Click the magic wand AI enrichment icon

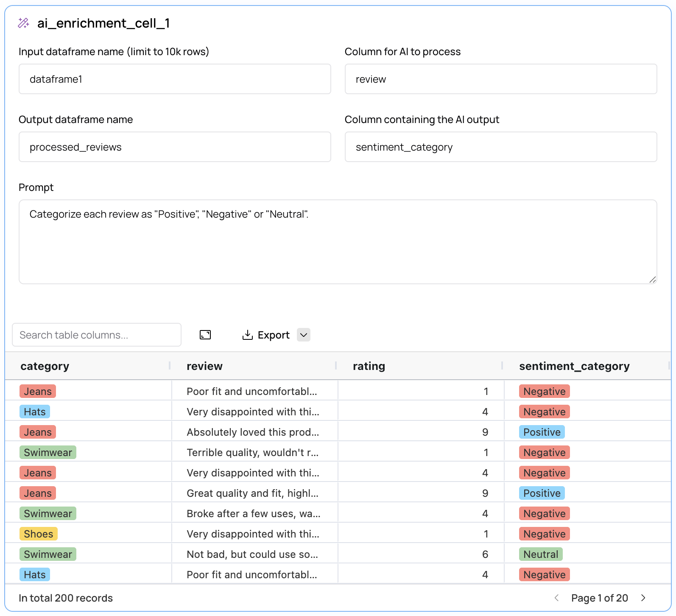[24, 23]
